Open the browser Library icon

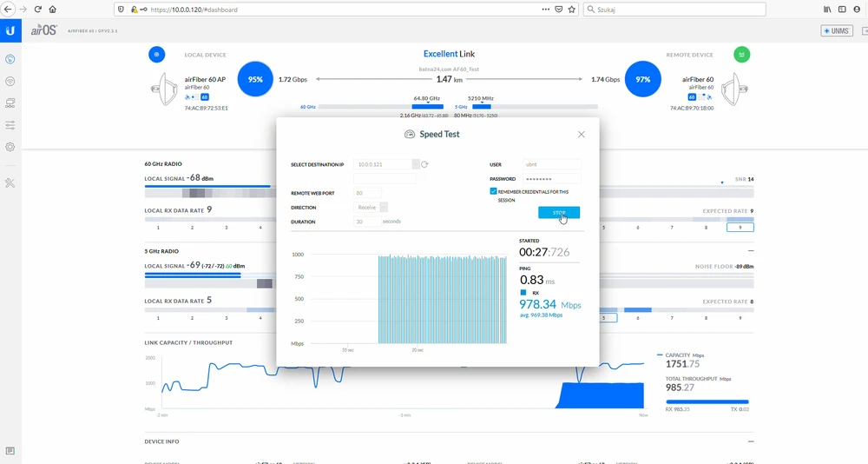pyautogui.click(x=827, y=10)
